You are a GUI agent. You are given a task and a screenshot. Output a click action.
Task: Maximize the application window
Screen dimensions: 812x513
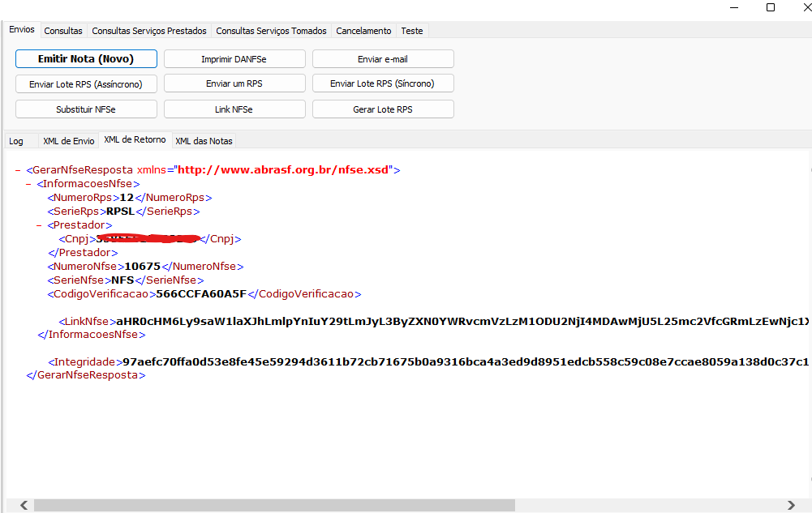point(771,7)
